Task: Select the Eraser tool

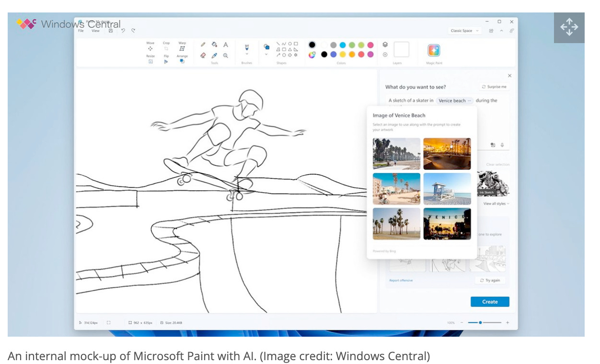Action: (203, 56)
